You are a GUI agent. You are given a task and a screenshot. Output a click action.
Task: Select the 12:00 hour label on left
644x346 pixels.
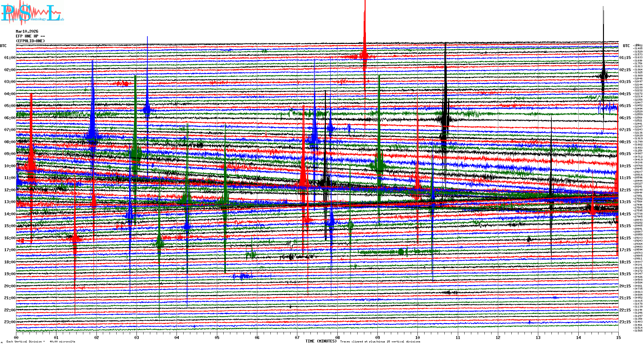(x=10, y=190)
